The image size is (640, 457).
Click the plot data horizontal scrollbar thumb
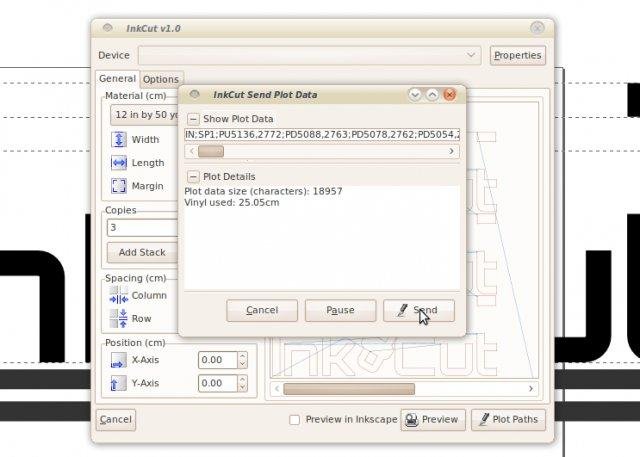(x=211, y=151)
